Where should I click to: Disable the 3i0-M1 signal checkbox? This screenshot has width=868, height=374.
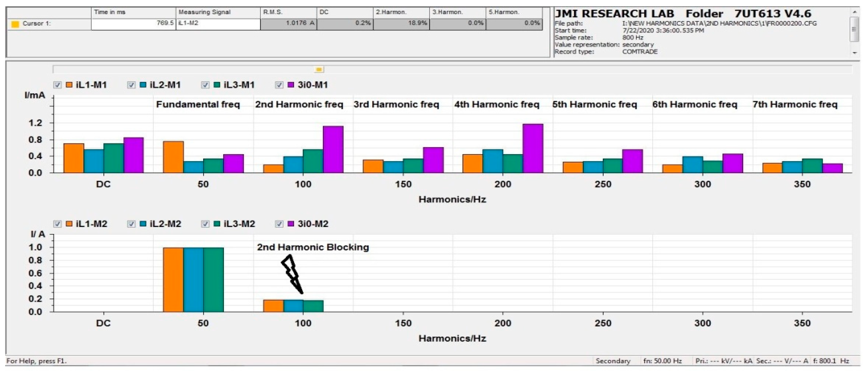click(279, 85)
